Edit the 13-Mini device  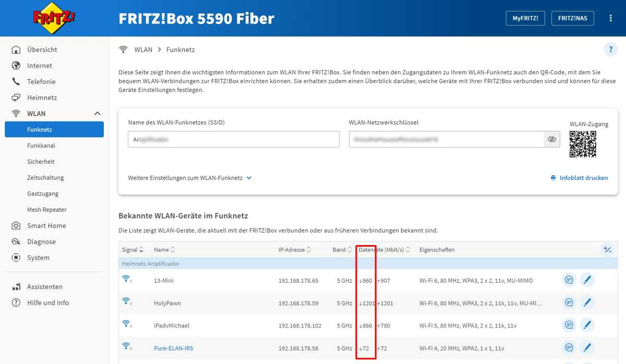[x=587, y=281]
